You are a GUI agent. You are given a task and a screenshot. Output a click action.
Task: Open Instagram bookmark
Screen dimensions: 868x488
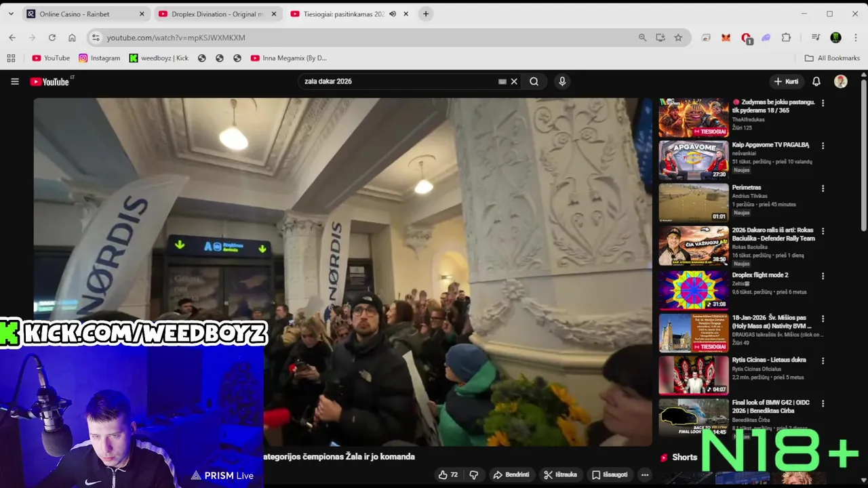point(99,58)
